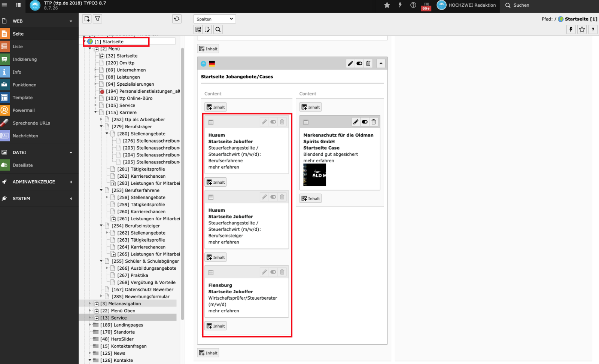Toggle visibility of Startseite Jobangebote/Cases container

click(359, 64)
